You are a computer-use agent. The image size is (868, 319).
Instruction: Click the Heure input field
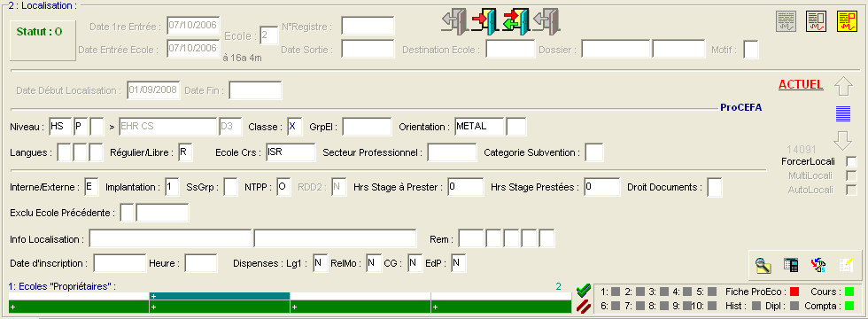201,263
